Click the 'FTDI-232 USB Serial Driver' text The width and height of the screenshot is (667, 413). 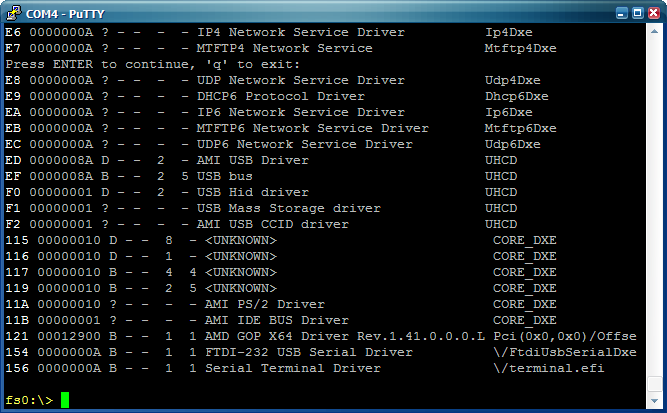pyautogui.click(x=309, y=353)
